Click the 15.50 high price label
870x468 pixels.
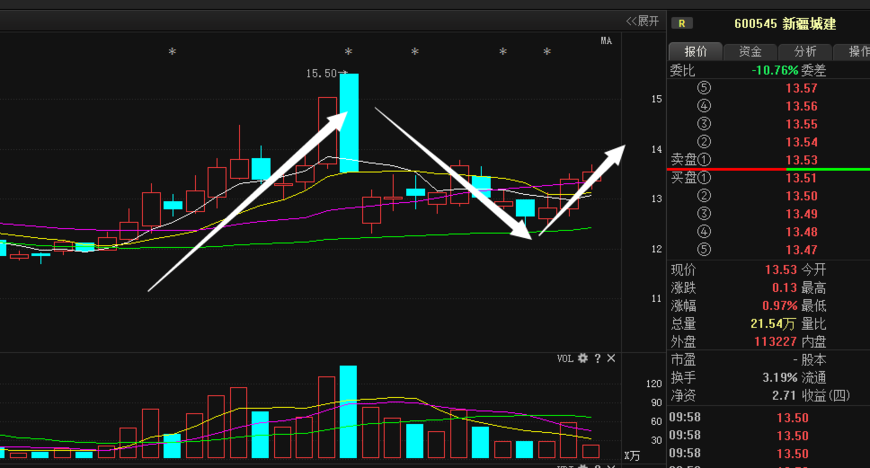click(321, 73)
